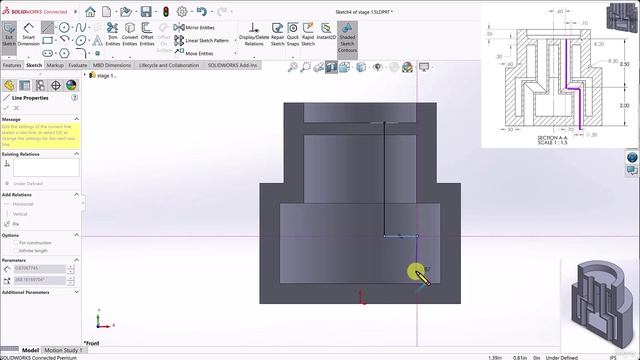Open the Undo dropdown arrow
This screenshot has height=360, width=640.
point(211,12)
